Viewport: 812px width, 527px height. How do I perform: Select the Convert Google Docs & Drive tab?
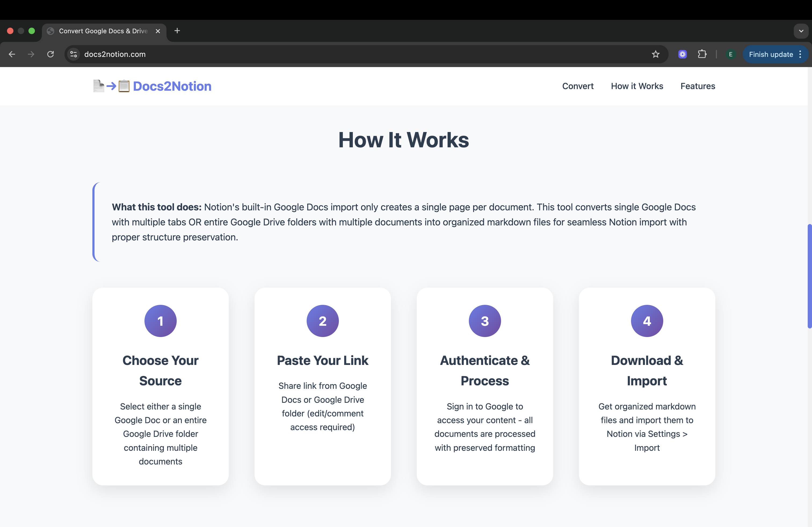(104, 31)
